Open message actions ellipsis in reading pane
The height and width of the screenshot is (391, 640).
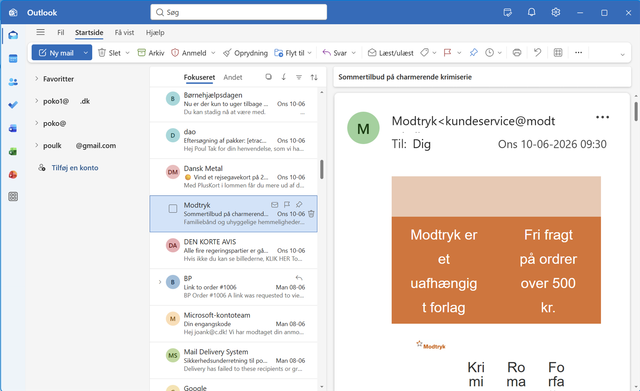click(x=602, y=117)
